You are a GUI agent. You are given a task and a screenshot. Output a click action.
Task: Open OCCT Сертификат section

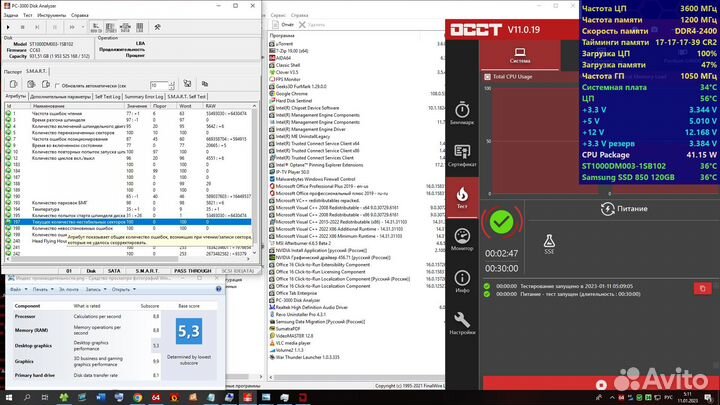[x=462, y=155]
